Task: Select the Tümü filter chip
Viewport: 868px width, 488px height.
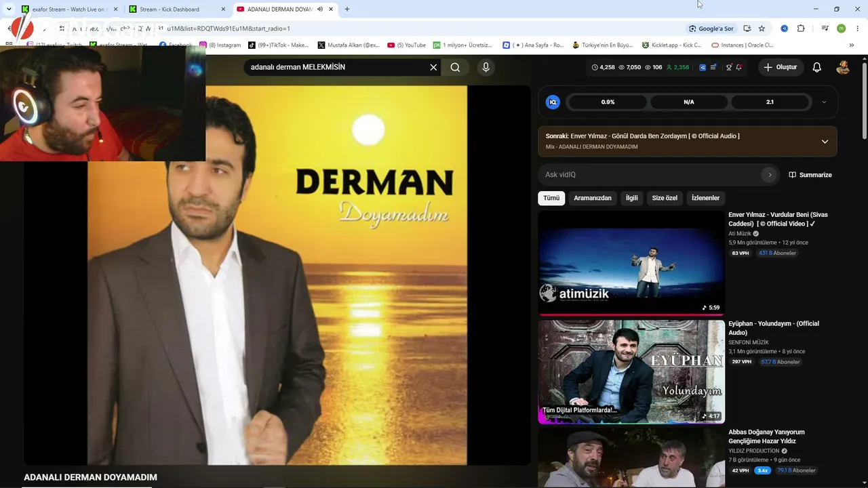Action: click(x=551, y=198)
